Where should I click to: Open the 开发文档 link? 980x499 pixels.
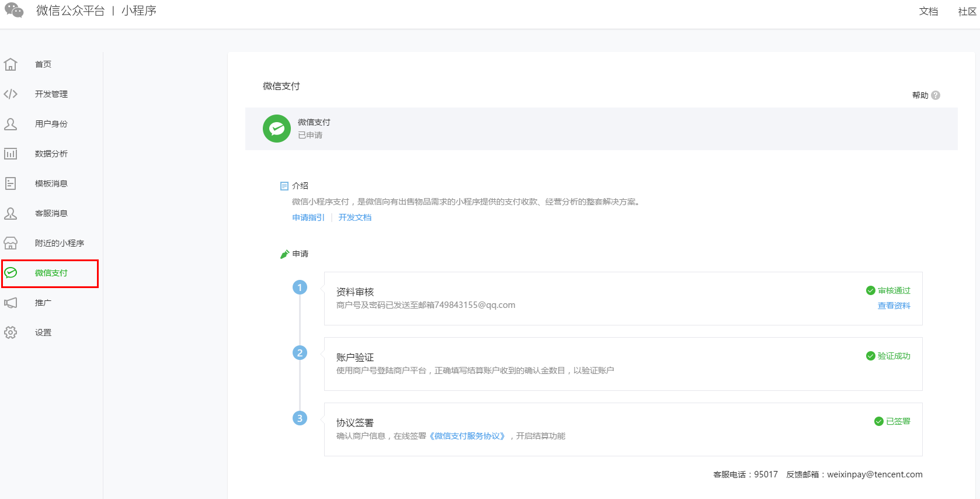(x=355, y=217)
